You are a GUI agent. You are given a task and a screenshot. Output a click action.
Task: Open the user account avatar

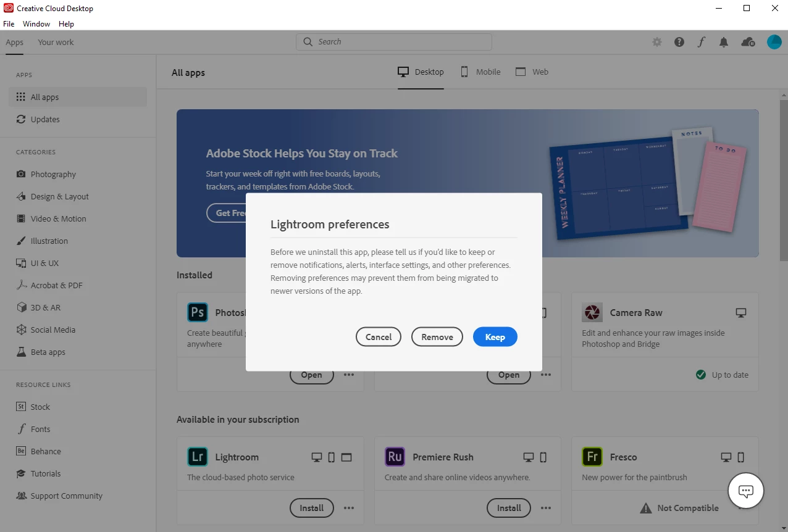click(774, 42)
